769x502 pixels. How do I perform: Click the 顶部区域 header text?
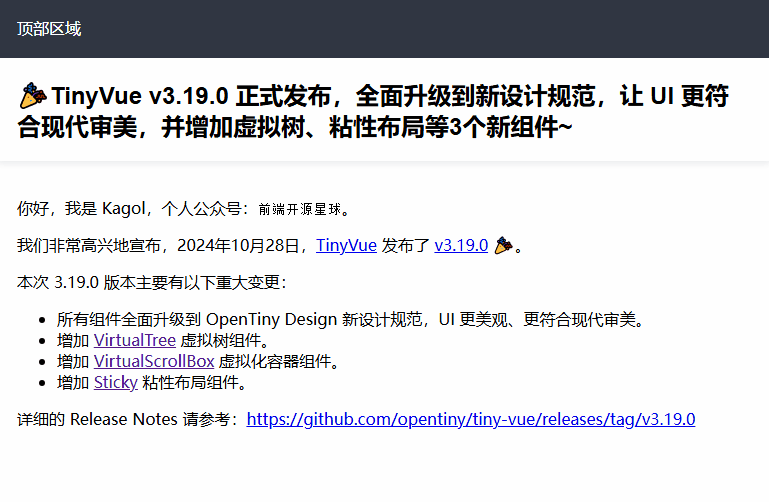(x=49, y=29)
